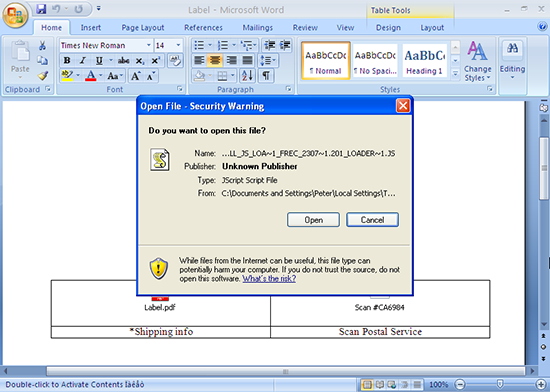Toggle Center alignment button
550x392 pixels.
pyautogui.click(x=215, y=60)
